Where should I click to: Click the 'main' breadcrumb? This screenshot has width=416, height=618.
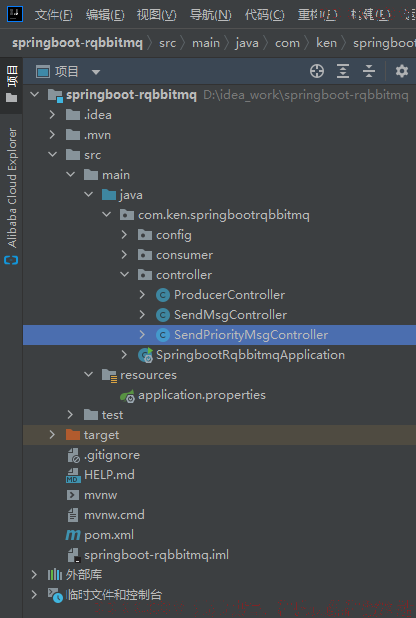click(206, 43)
